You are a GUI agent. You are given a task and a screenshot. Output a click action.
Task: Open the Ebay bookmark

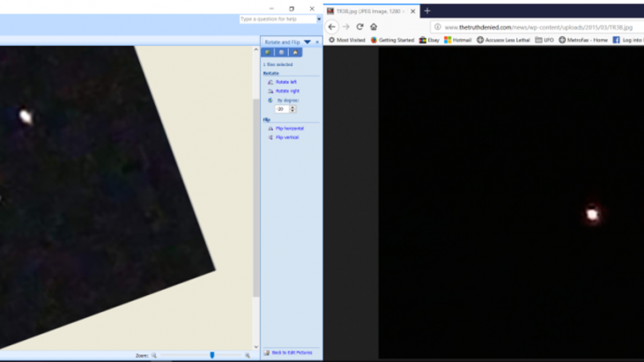click(429, 40)
